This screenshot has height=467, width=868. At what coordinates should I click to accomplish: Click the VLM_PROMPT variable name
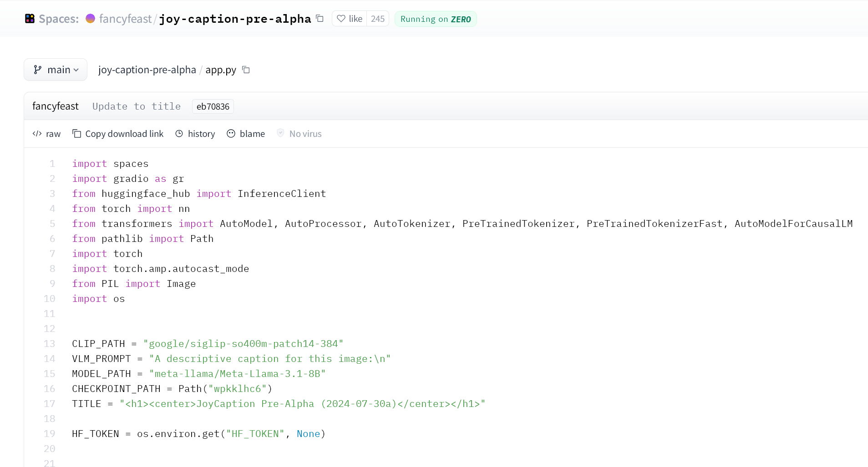tap(102, 359)
